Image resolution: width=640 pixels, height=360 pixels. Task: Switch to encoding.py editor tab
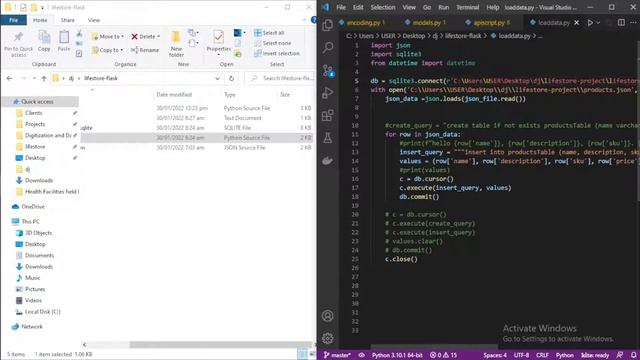[363, 23]
